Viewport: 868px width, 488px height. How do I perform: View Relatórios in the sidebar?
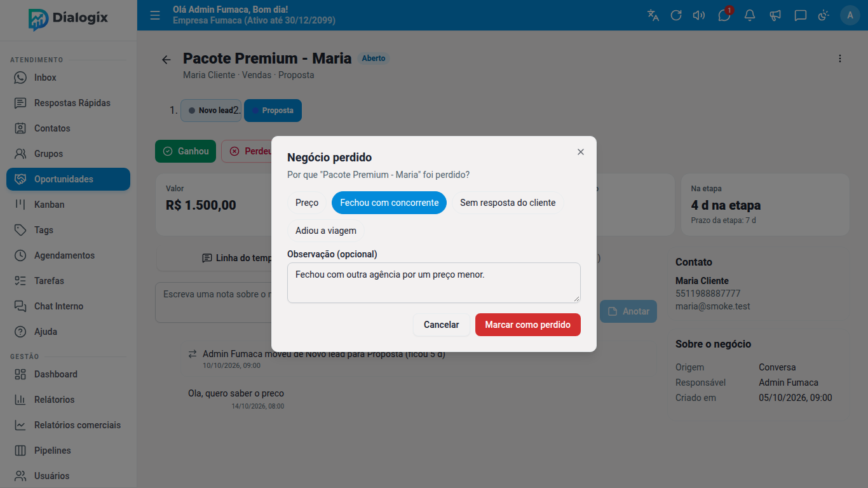[69, 400]
